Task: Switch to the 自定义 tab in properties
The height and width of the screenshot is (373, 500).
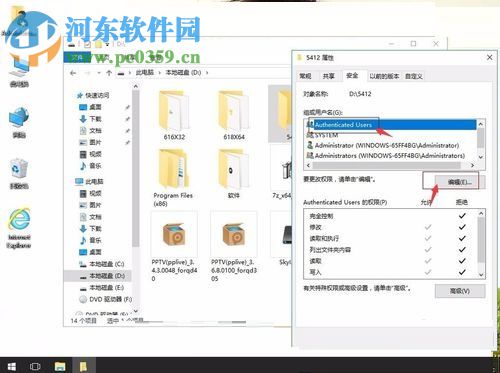Action: (414, 76)
